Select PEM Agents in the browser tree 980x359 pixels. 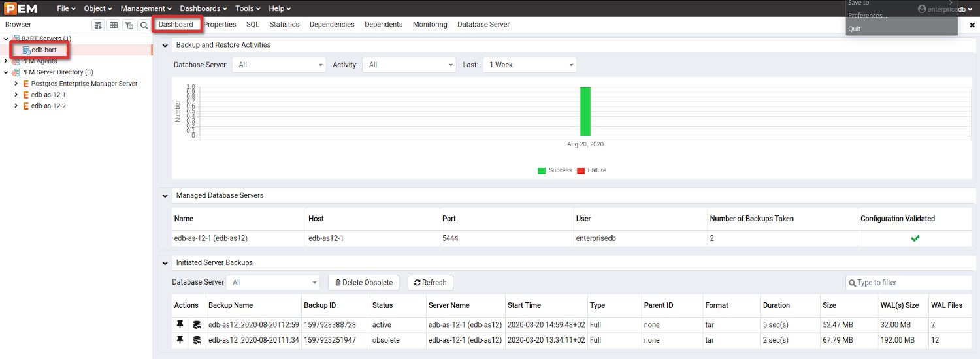[x=39, y=61]
